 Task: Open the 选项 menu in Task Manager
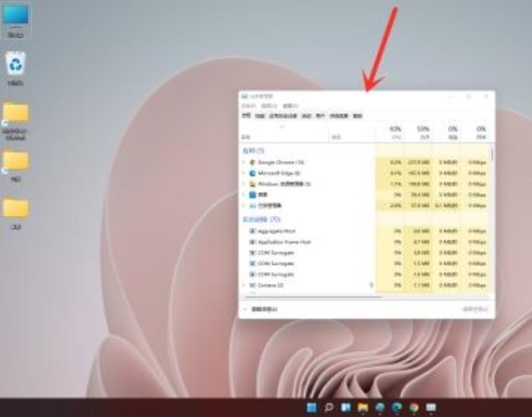[269, 106]
